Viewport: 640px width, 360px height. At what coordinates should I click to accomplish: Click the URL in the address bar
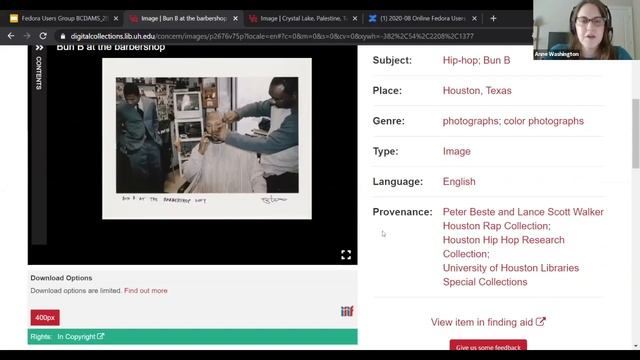click(x=272, y=36)
